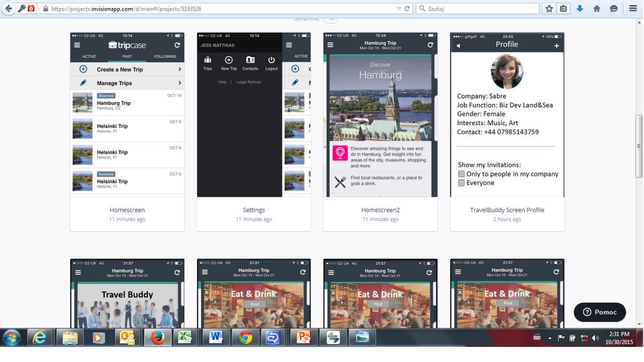This screenshot has height=362, width=644.
Task: Expand the 'Manage Trips' chevron
Action: (179, 83)
